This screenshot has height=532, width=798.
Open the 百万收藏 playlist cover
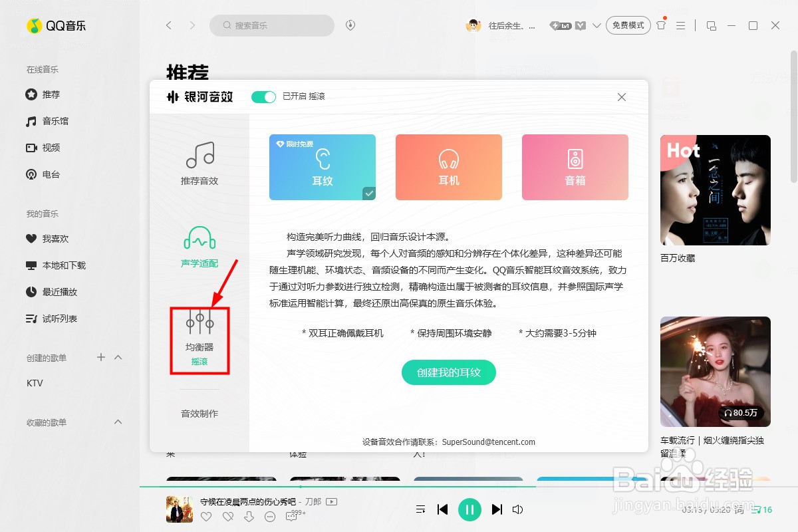[x=716, y=190]
